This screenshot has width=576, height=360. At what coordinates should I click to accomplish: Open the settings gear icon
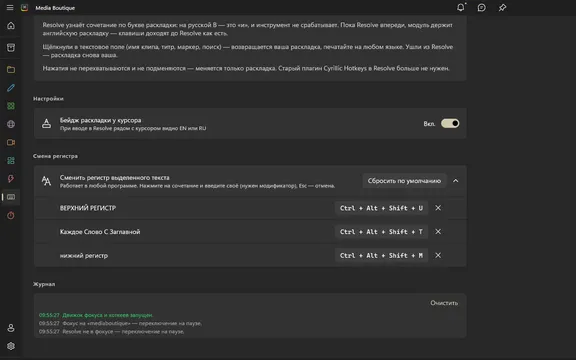[x=11, y=346]
